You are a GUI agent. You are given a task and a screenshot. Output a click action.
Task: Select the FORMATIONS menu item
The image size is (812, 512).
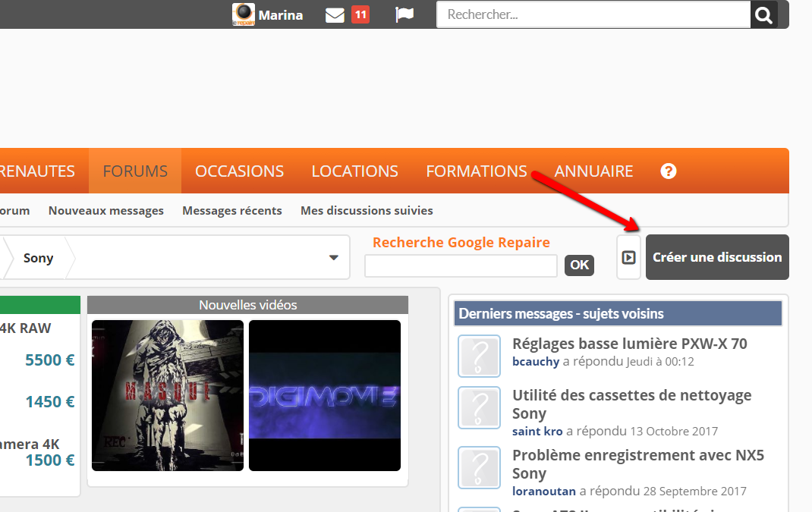[476, 171]
